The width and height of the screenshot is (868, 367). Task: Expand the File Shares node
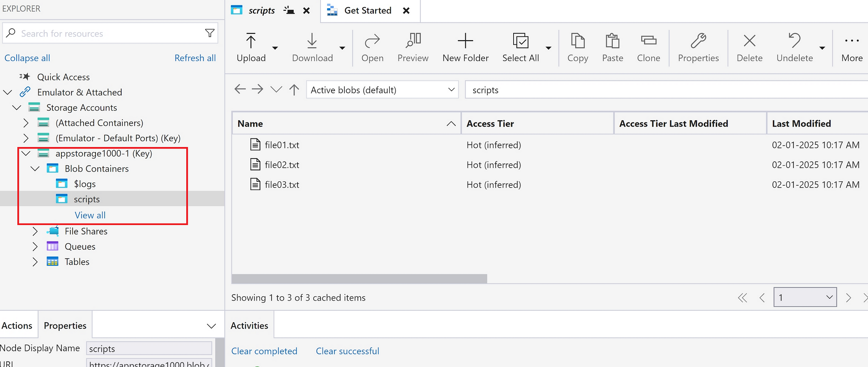tap(35, 231)
